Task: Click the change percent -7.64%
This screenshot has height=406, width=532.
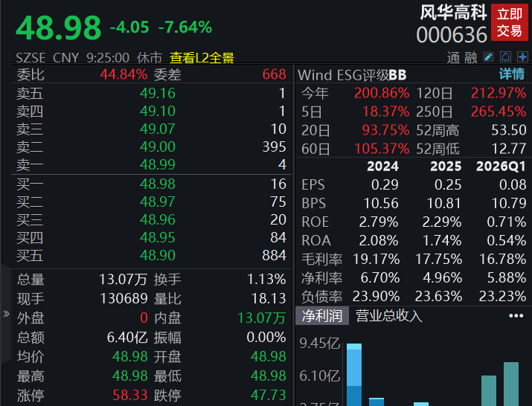Action: click(185, 27)
